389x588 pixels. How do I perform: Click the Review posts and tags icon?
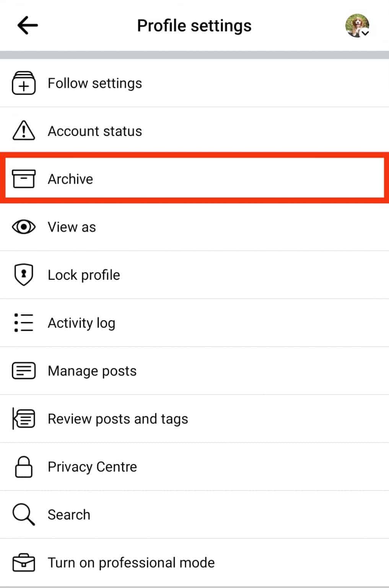click(24, 419)
